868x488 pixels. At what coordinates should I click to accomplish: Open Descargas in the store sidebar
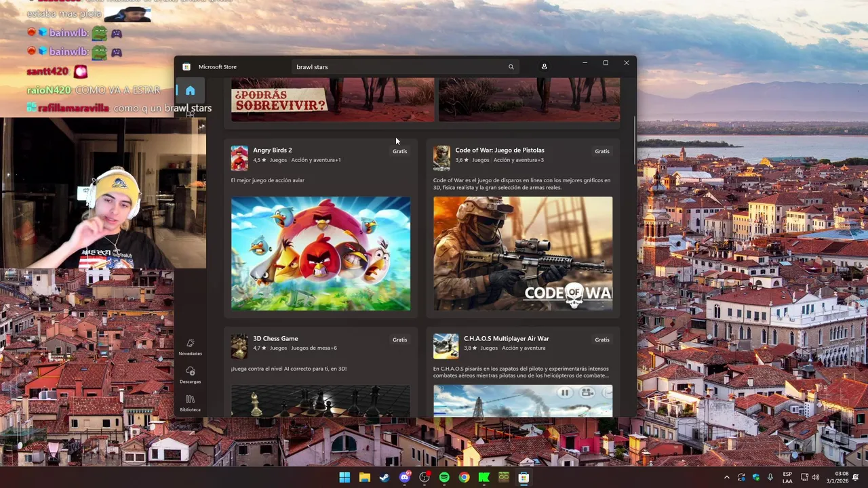[190, 375]
